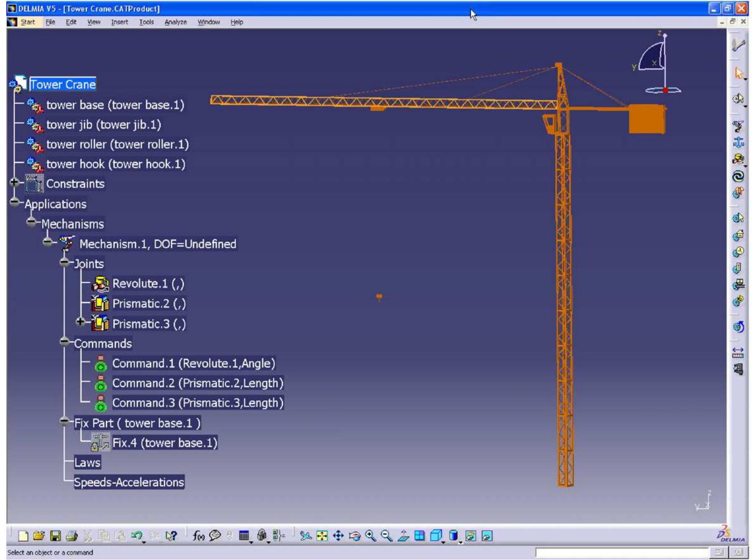
Task: Open the isometric quick view cube dropdown
Action: pos(436,536)
